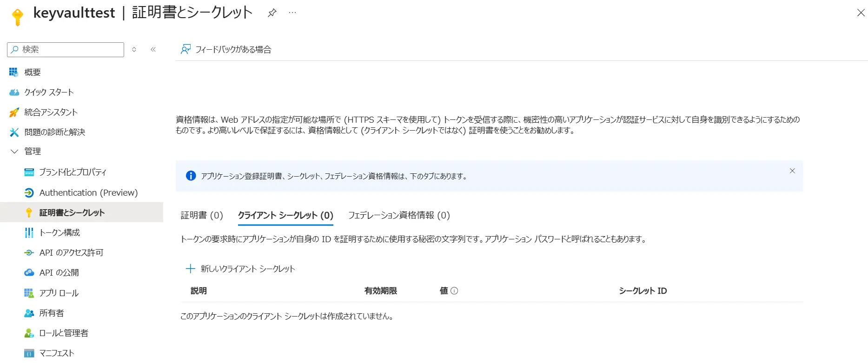Click the アプリ ロール icon

click(x=29, y=293)
